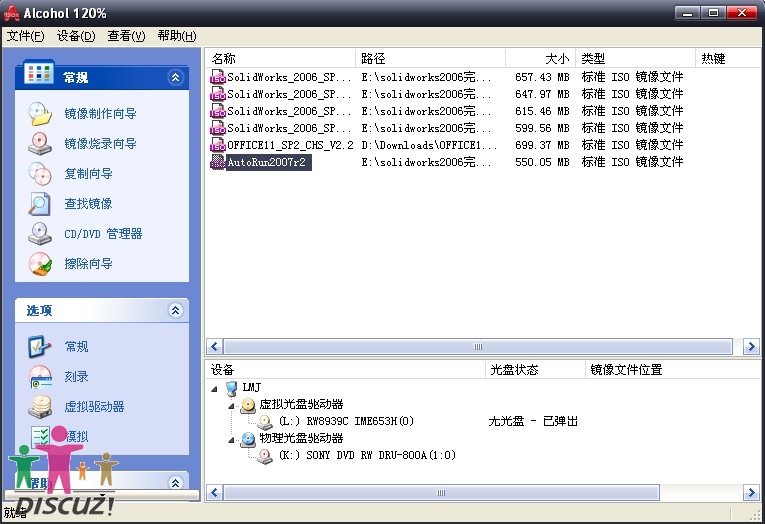The height and width of the screenshot is (524, 765).
Task: Collapse the 选项 panel chevron
Action: [176, 310]
